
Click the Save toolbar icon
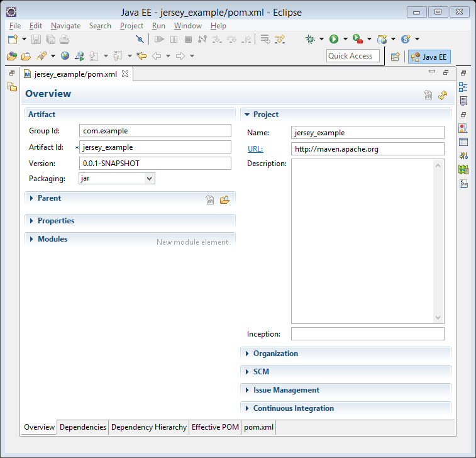point(36,40)
